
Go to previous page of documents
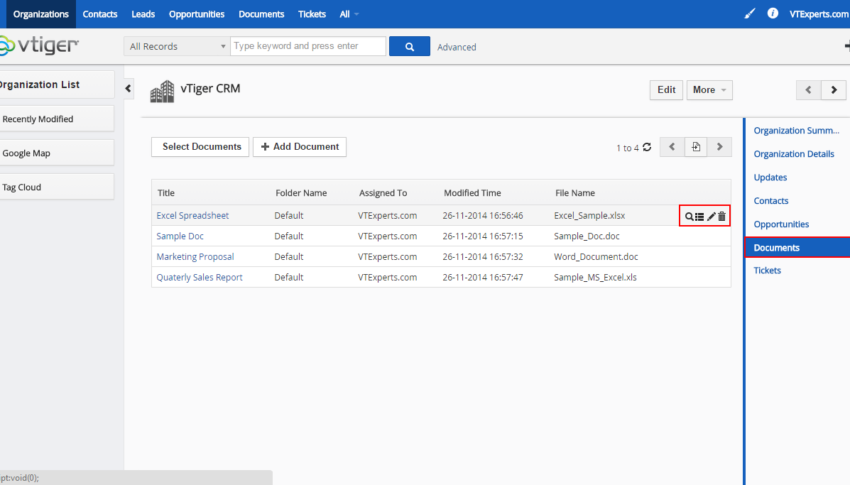click(x=672, y=147)
